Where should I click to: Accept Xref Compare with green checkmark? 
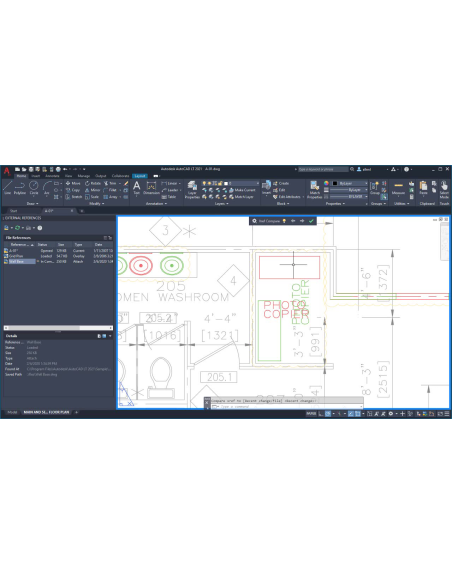click(x=311, y=221)
